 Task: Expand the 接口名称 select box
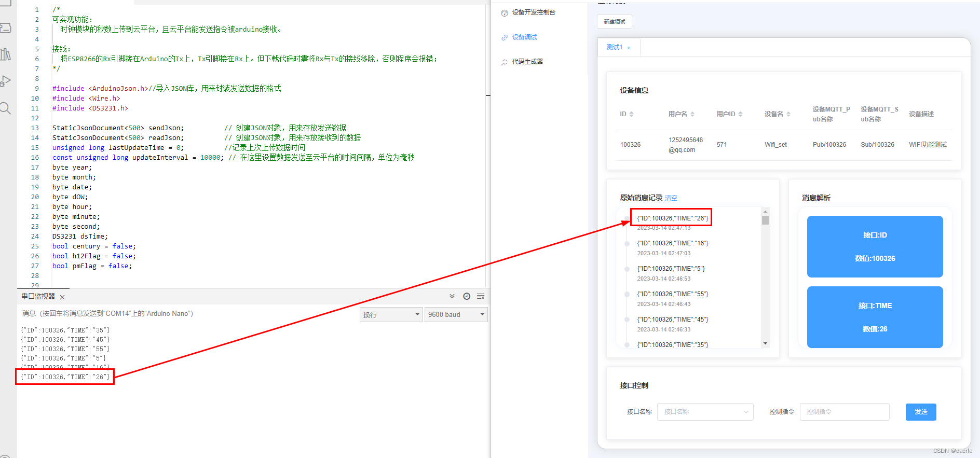tap(705, 412)
